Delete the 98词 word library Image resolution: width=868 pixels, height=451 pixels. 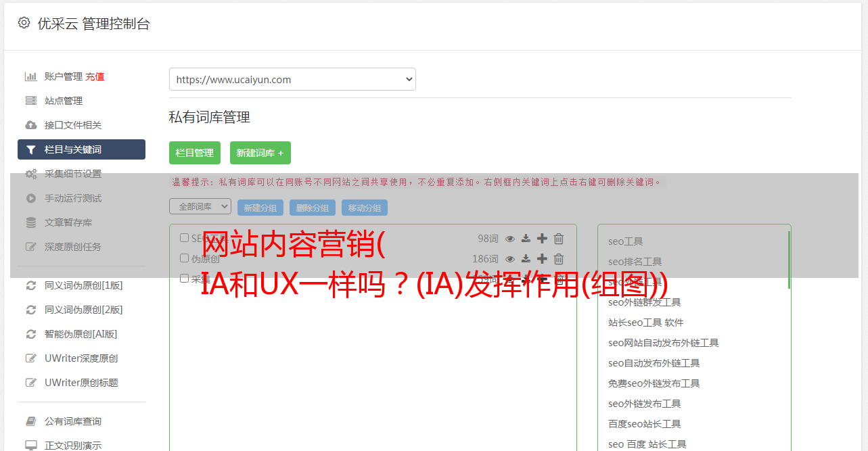559,239
